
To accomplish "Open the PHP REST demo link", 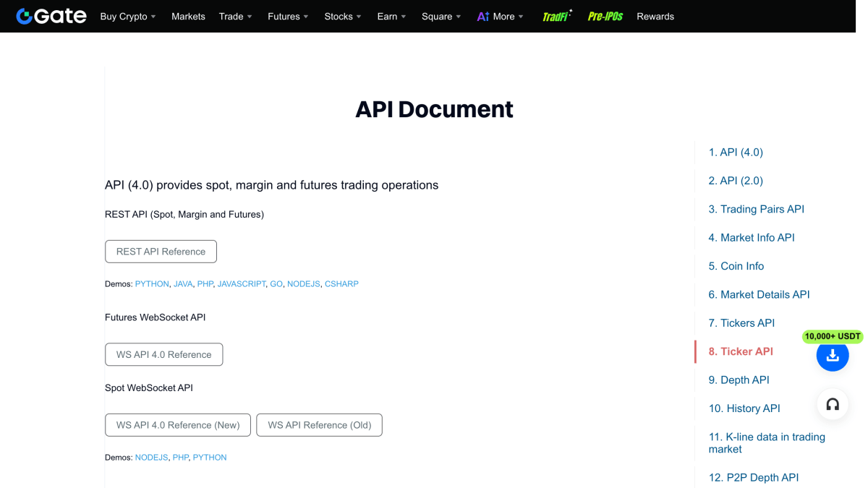I will [x=205, y=284].
